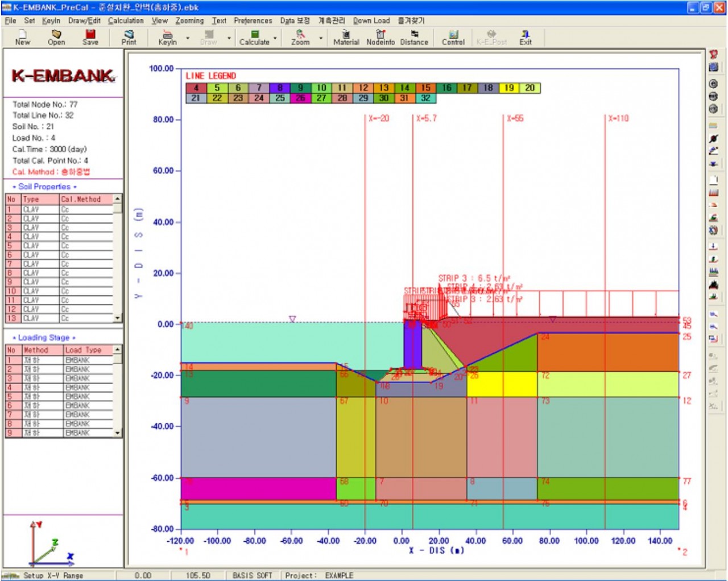728x581 pixels.
Task: Click the 'Cal.Time : 3000 (day)' text
Action: point(49,149)
